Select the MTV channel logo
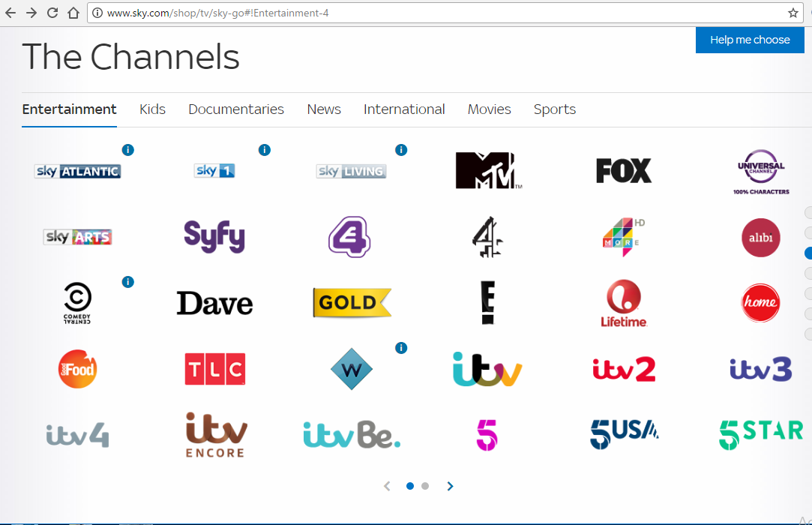 click(x=488, y=170)
